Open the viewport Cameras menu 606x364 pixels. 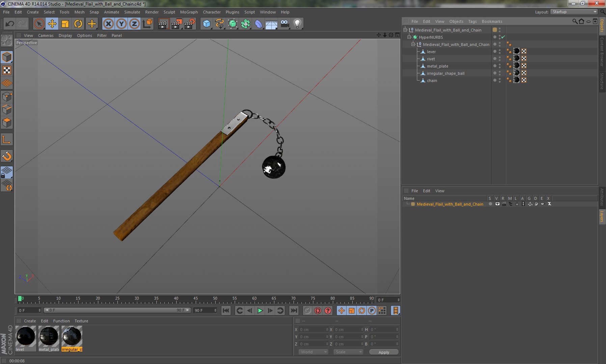point(46,35)
